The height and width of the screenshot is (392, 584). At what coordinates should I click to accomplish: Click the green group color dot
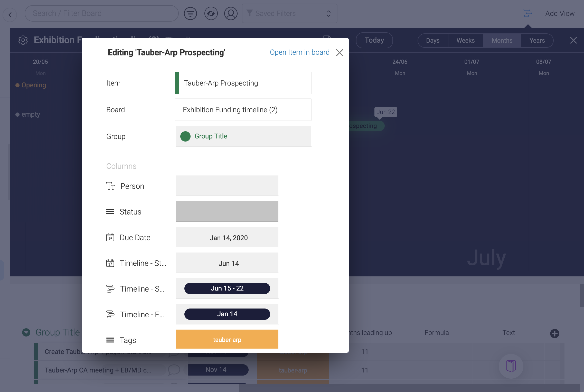[185, 136]
